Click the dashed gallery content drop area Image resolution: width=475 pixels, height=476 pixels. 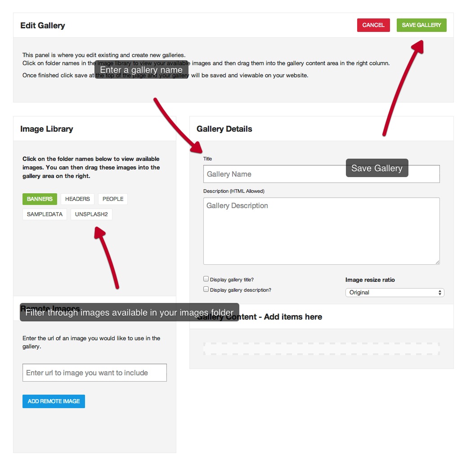321,349
